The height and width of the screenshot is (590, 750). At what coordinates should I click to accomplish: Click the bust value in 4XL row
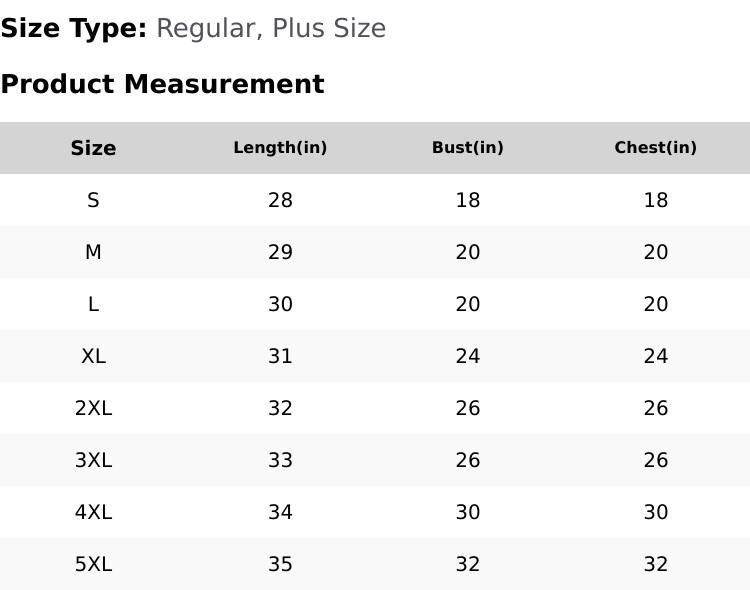click(x=467, y=512)
